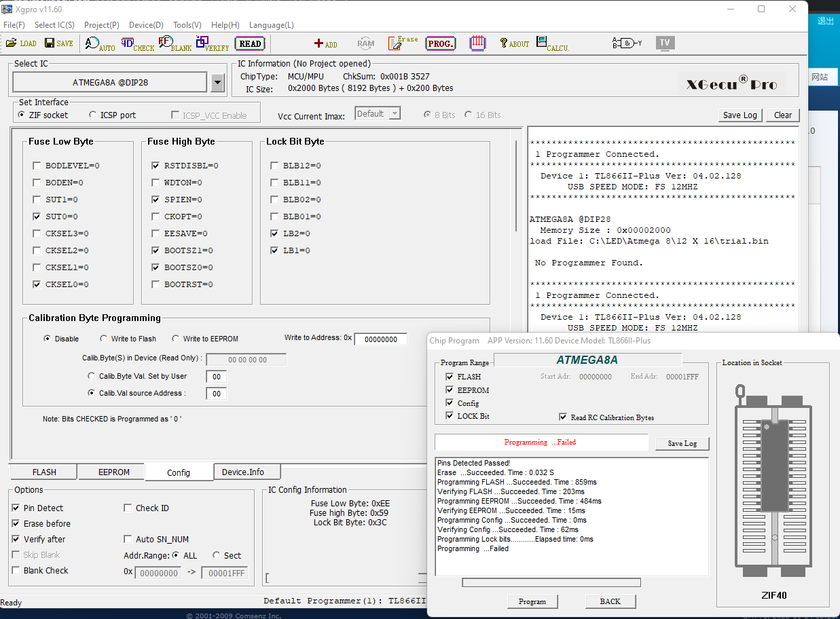Click the logic gate test icon

(627, 43)
